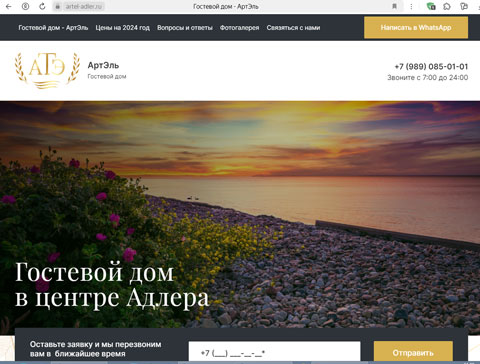The image size is (480, 364).
Task: Open 'Цены на 2024 год' menu item
Action: click(123, 28)
